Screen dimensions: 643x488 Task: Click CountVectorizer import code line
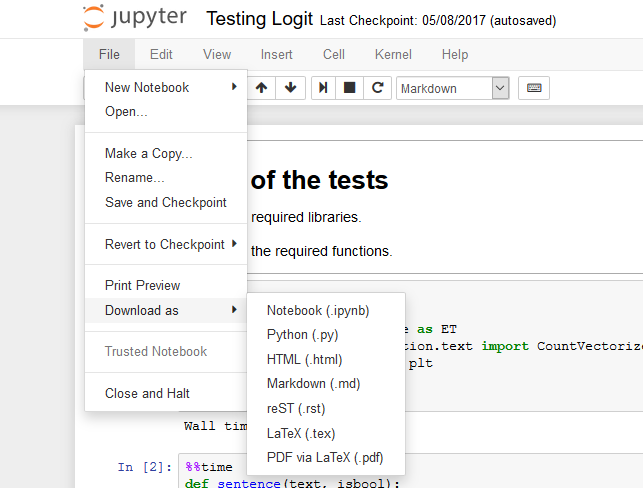524,346
